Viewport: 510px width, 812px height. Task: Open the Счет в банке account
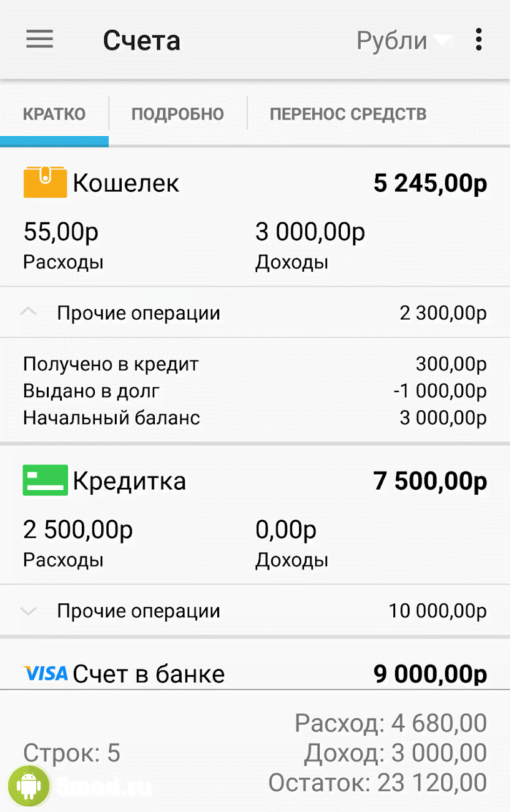(x=149, y=674)
